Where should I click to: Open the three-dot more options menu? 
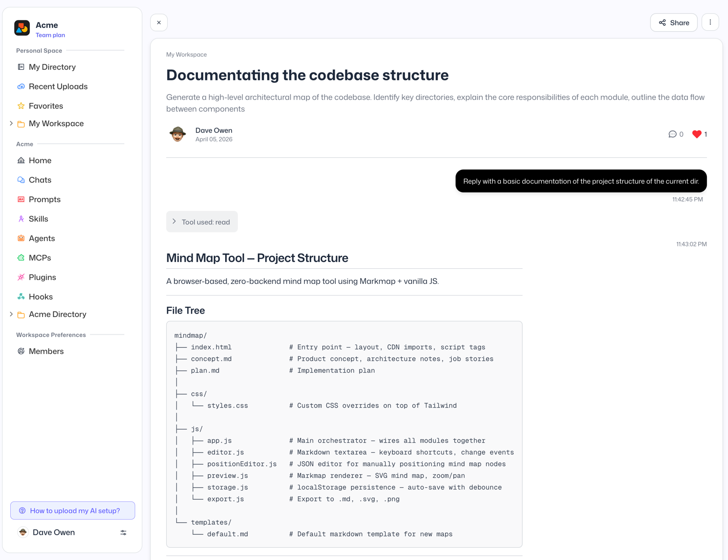coord(710,22)
